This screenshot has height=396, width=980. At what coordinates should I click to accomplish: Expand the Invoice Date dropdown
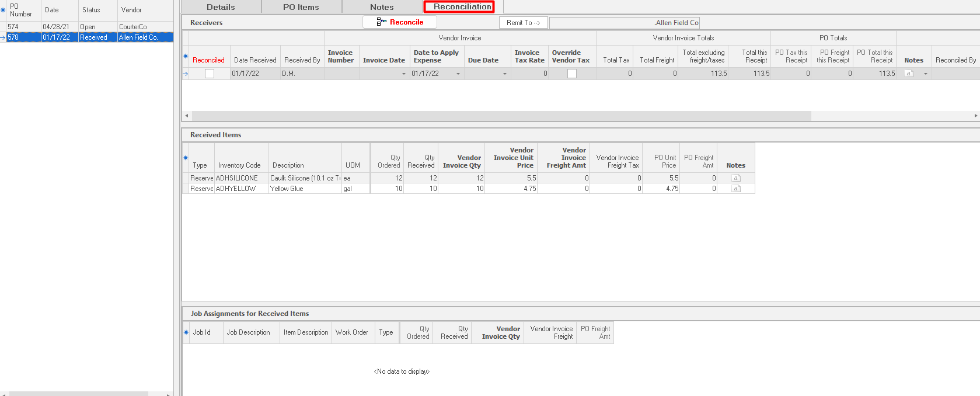coord(403,74)
